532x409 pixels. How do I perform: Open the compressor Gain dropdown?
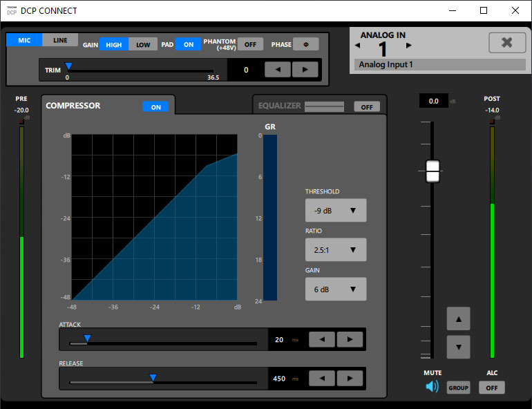(336, 289)
